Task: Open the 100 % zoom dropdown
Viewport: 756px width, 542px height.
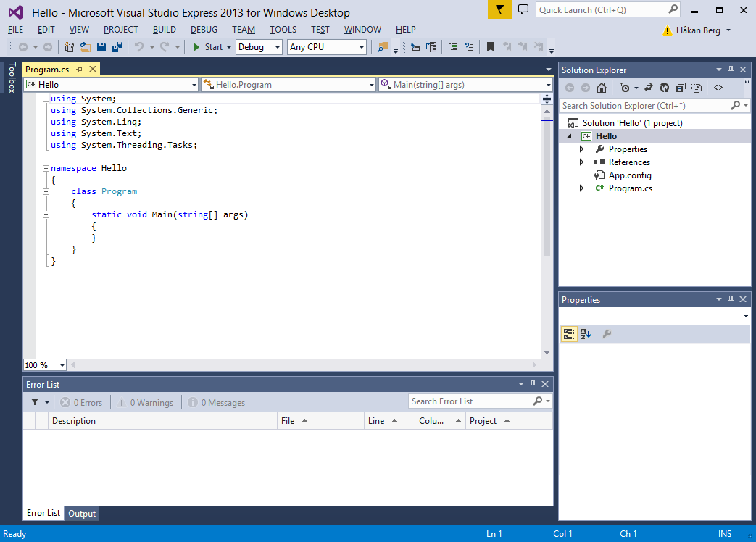Action: [x=45, y=365]
